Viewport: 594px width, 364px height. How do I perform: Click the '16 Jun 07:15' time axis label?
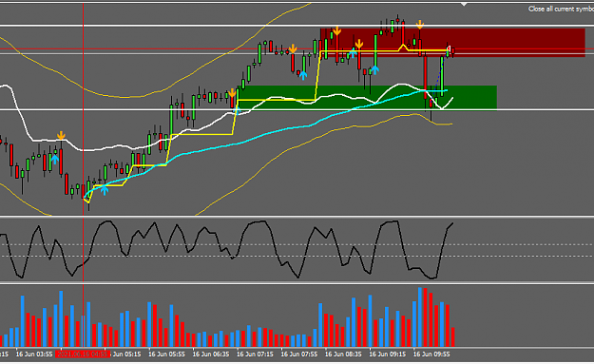coord(255,354)
